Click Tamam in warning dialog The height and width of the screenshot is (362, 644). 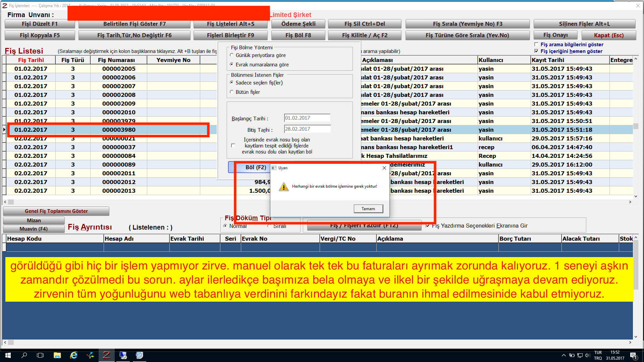tap(368, 209)
